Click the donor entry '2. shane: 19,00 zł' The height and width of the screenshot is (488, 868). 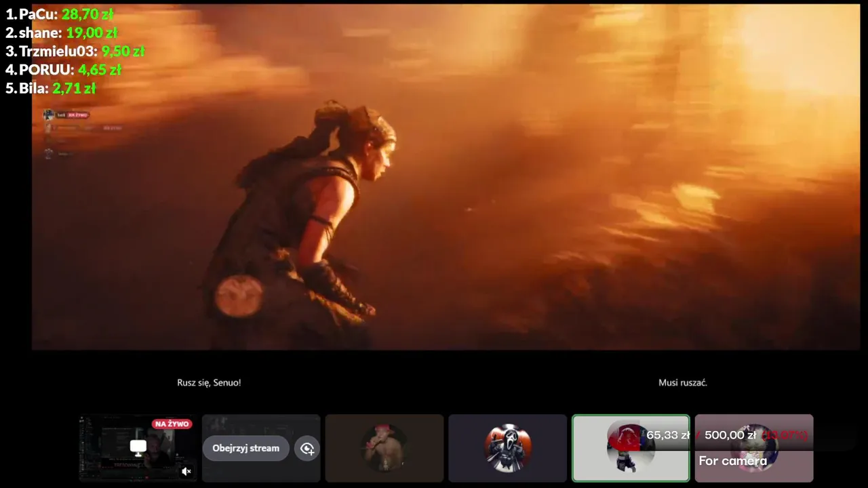click(62, 33)
